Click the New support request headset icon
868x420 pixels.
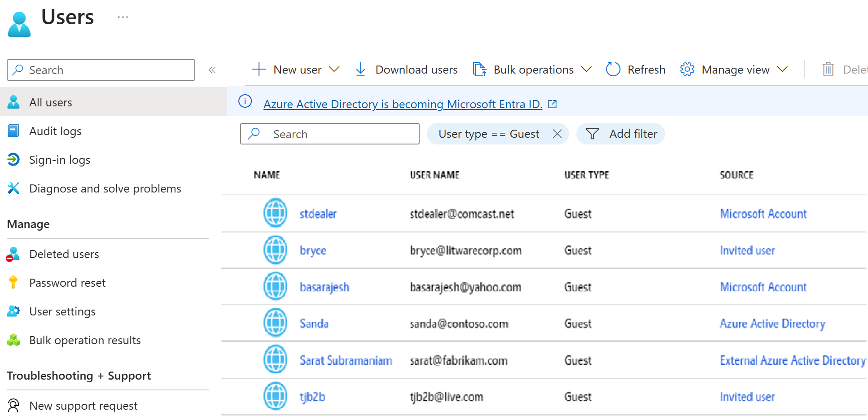(x=13, y=405)
